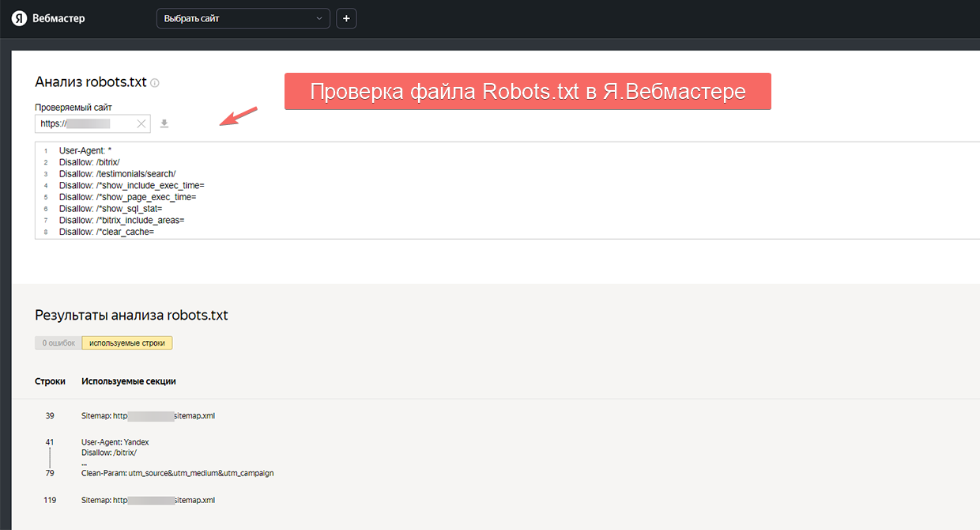Clear the site URL with the X icon
The width and height of the screenshot is (980, 530).
[141, 123]
